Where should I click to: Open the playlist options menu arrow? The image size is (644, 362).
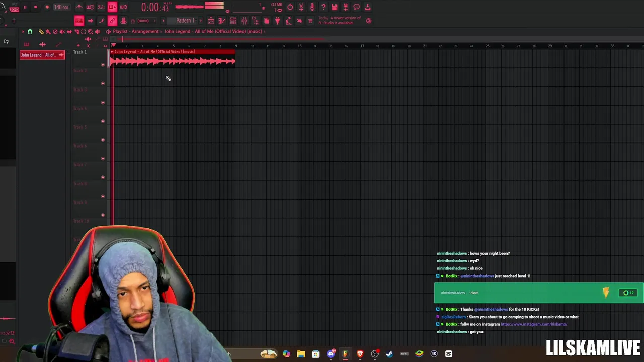pyautogui.click(x=23, y=31)
